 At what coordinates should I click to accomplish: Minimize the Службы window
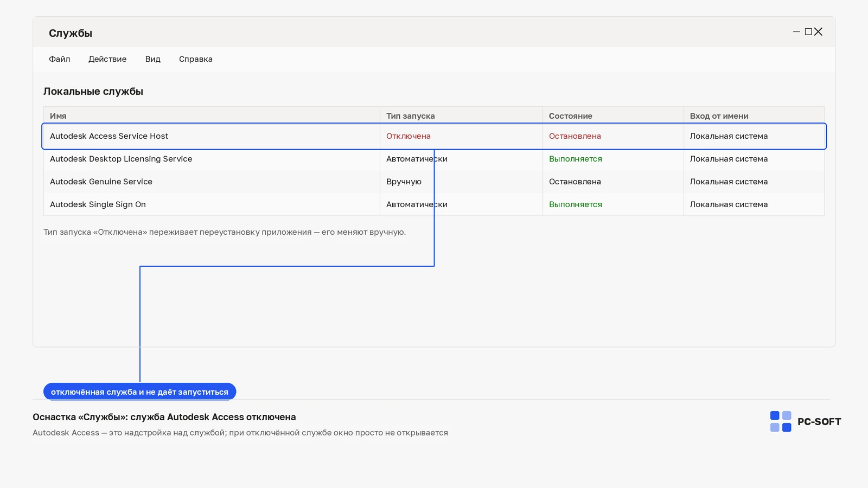tap(796, 32)
